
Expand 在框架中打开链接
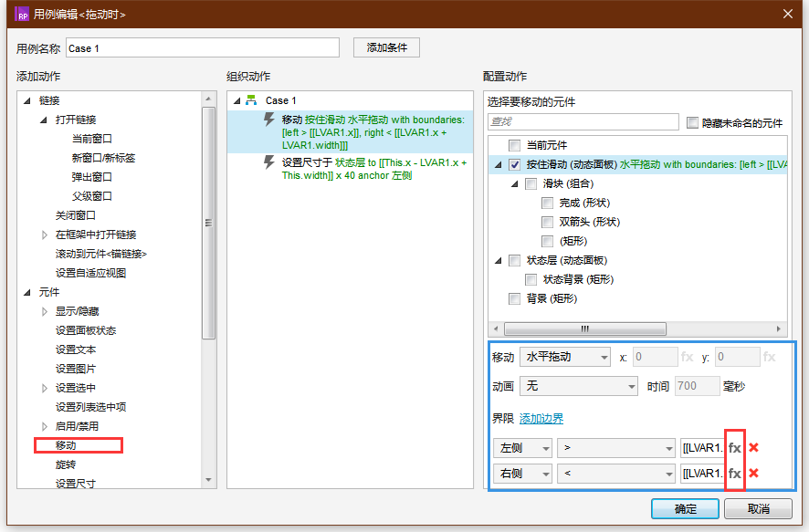coord(45,235)
